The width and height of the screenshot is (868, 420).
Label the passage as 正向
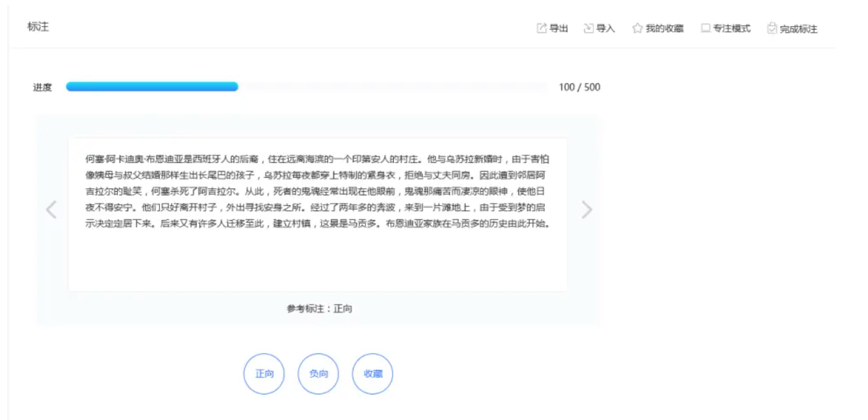[x=264, y=374]
